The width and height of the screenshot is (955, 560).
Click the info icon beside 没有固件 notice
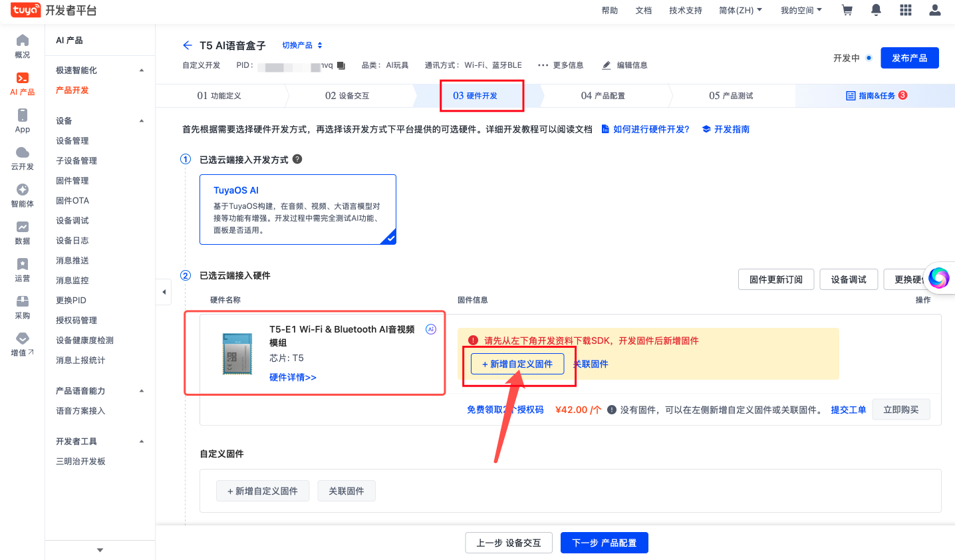611,410
